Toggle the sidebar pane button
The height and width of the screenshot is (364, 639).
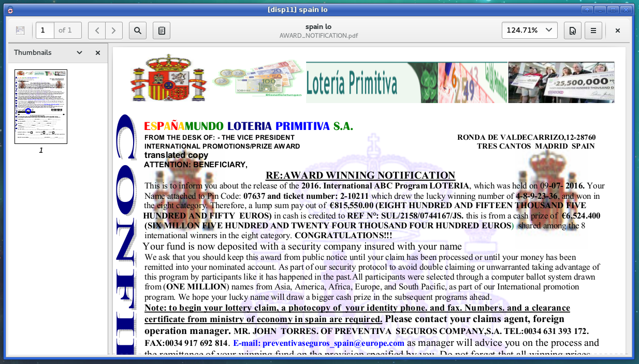tap(20, 31)
